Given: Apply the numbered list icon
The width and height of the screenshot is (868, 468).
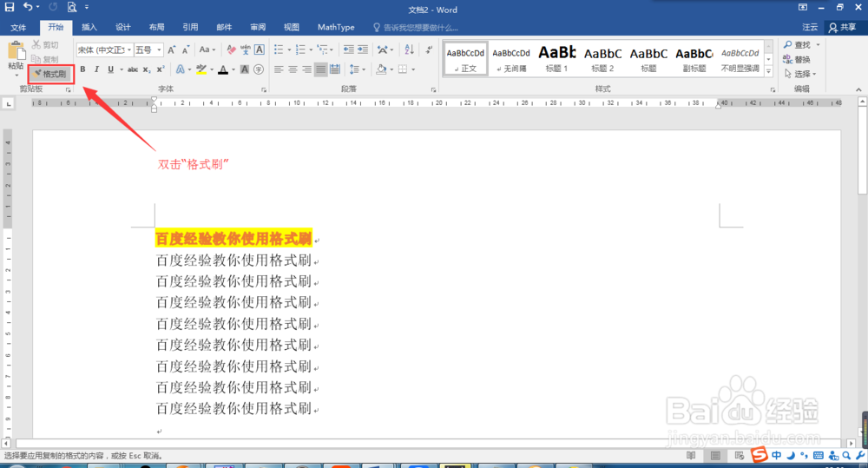Looking at the screenshot, I should point(300,49).
